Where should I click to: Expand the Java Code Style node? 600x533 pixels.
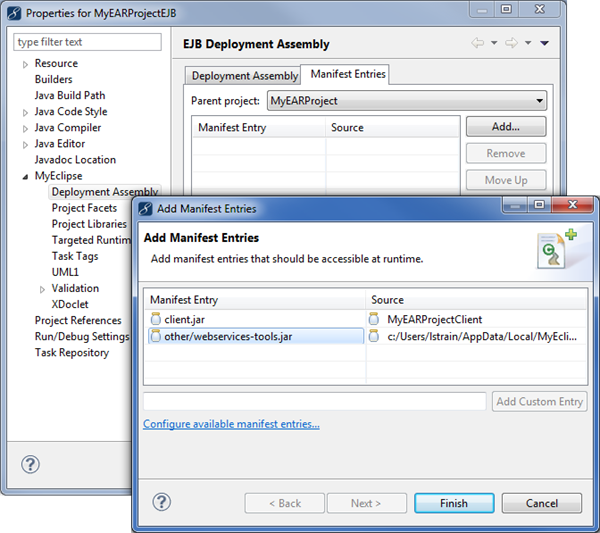tap(26, 112)
